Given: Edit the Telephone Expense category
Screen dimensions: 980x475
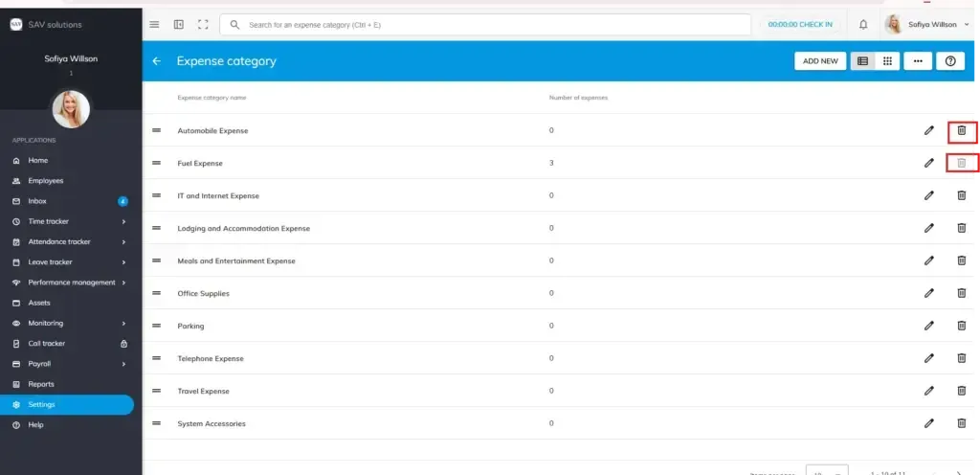Looking at the screenshot, I should coord(929,358).
